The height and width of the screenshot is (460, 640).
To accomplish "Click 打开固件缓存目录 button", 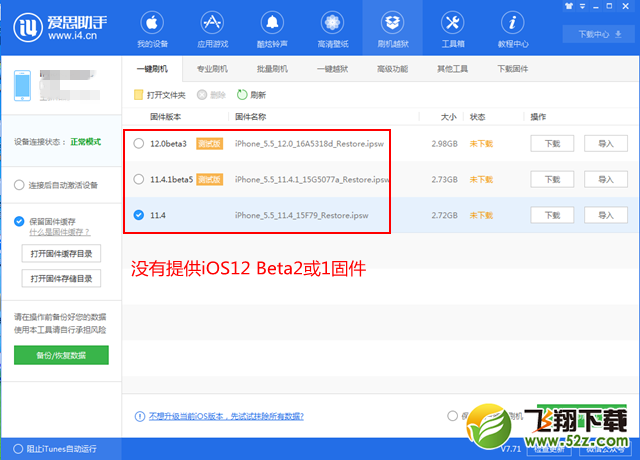I will click(61, 254).
